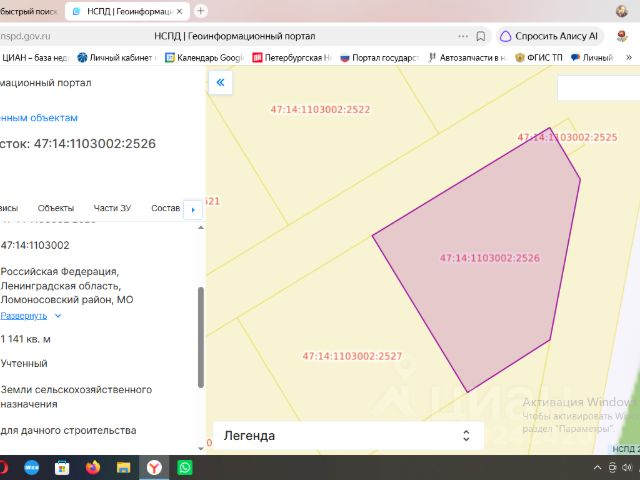
Task: Open Личный кабинет bookmark
Action: point(117,58)
